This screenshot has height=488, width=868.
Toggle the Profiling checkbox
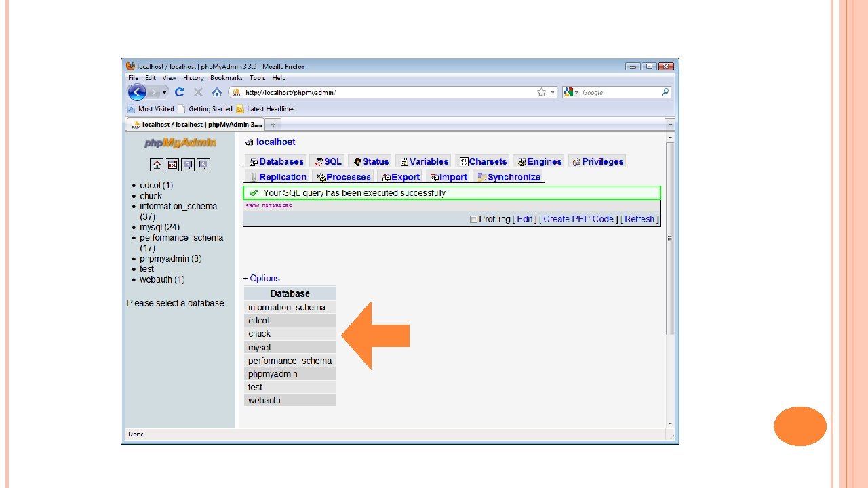(473, 219)
